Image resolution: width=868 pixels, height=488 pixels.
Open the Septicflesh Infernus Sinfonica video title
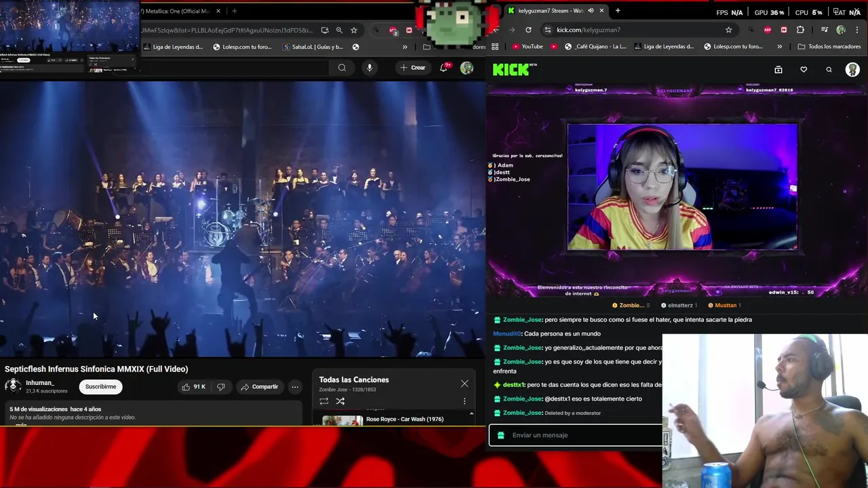point(96,369)
